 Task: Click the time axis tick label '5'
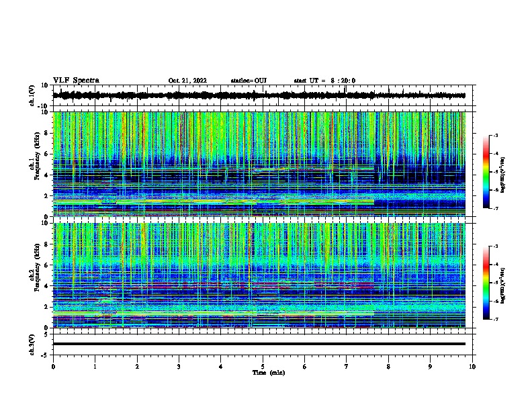(263, 367)
